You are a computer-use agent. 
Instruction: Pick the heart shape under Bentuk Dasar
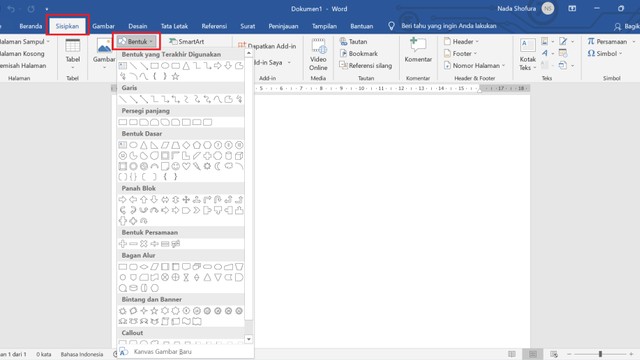tap(186, 166)
